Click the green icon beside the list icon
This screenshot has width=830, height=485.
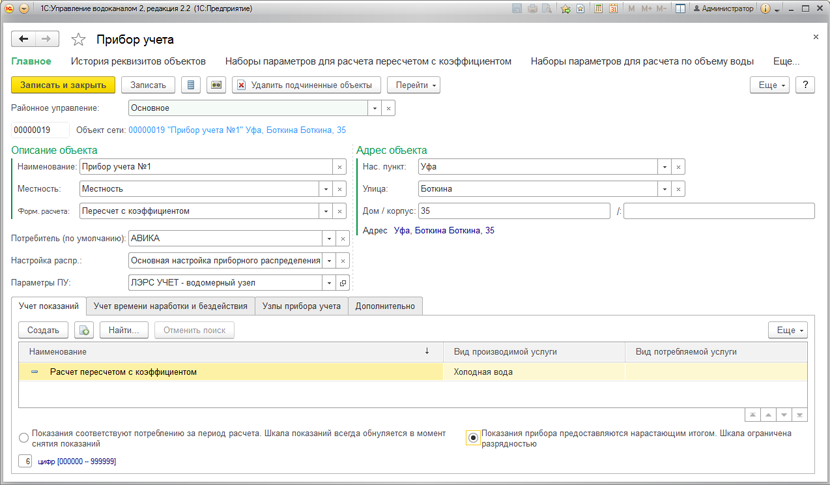pos(216,85)
